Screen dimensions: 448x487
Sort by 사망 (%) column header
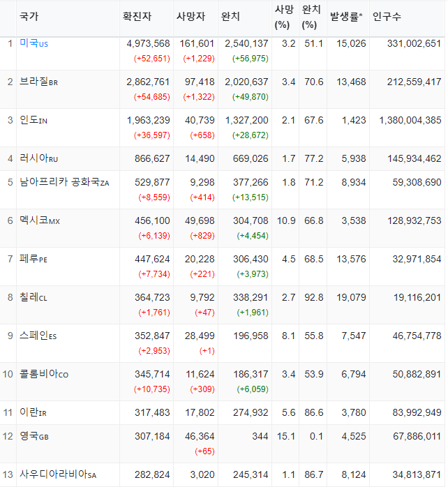click(x=284, y=17)
